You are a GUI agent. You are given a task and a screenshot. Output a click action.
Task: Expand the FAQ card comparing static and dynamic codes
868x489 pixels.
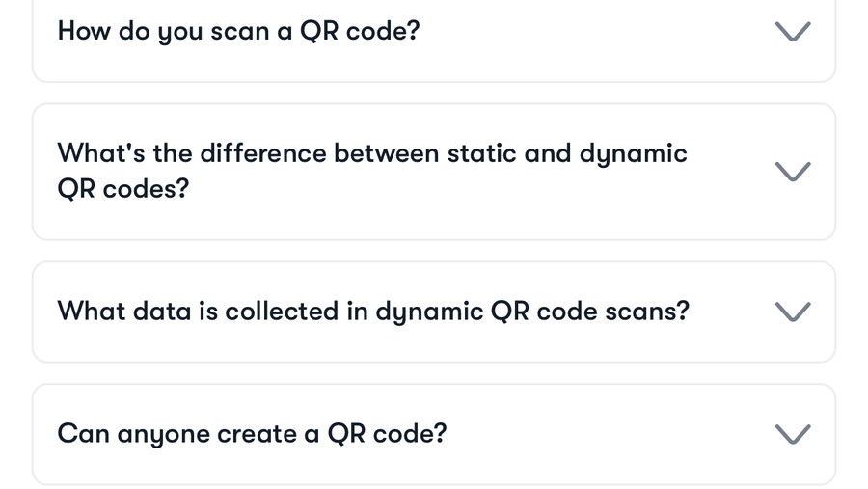pos(434,172)
